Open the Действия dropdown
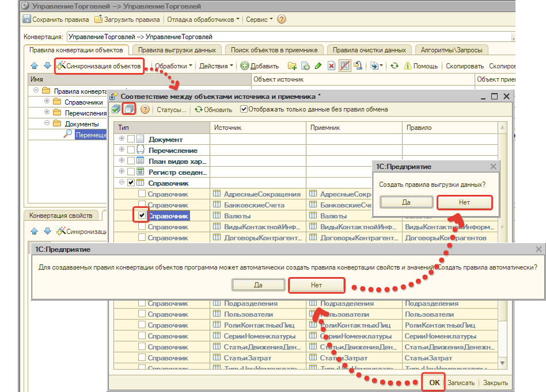Image resolution: width=546 pixels, height=392 pixels. point(216,66)
